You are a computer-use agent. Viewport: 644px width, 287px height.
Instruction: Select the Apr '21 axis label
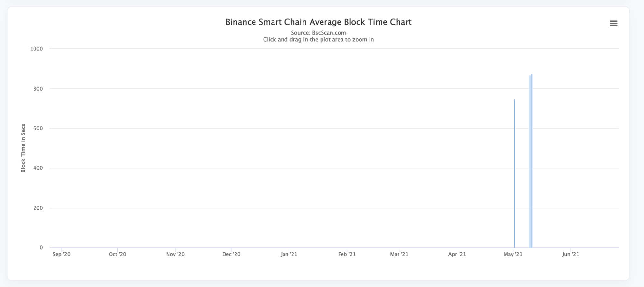click(x=457, y=254)
